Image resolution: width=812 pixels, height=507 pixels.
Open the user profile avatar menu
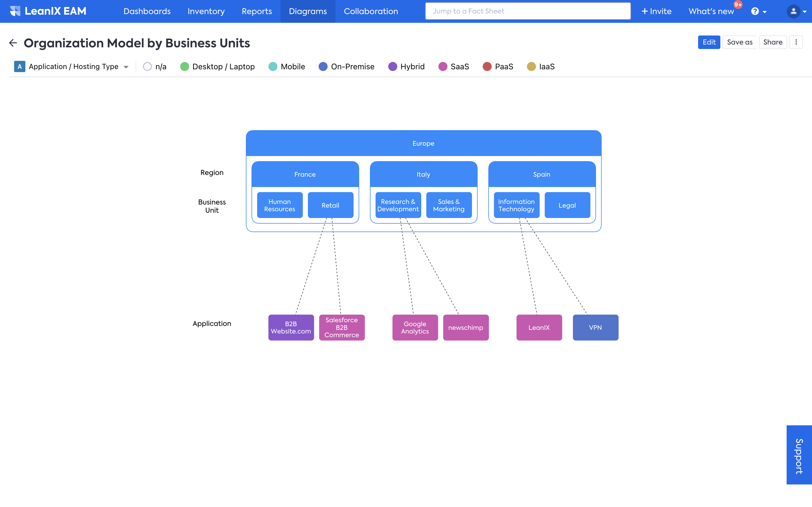(x=793, y=11)
